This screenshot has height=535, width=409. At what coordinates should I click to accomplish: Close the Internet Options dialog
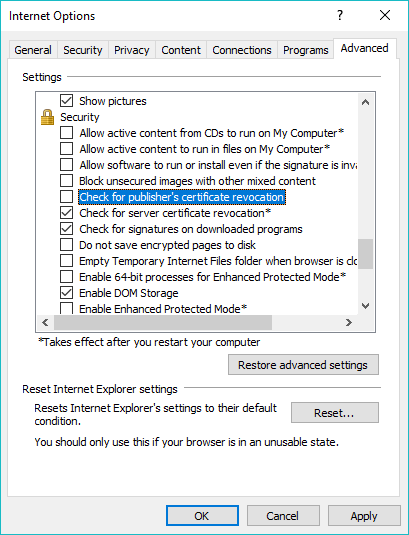pyautogui.click(x=385, y=15)
